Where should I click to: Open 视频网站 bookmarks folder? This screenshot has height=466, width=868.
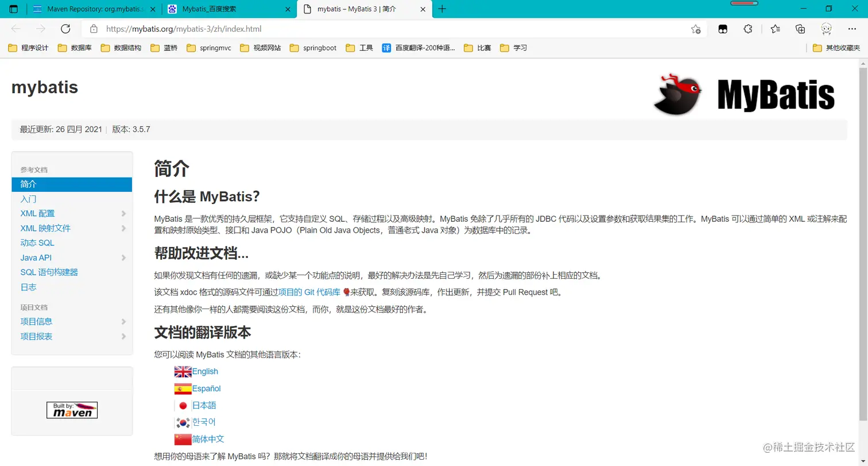click(261, 48)
